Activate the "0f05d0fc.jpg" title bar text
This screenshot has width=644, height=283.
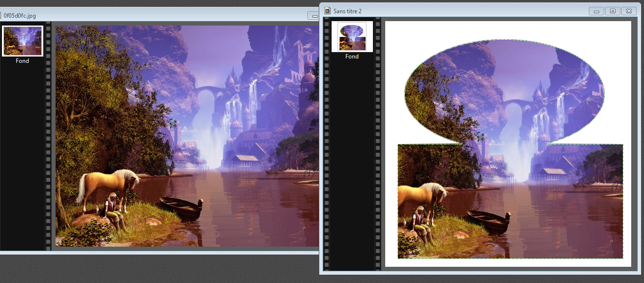tap(19, 15)
